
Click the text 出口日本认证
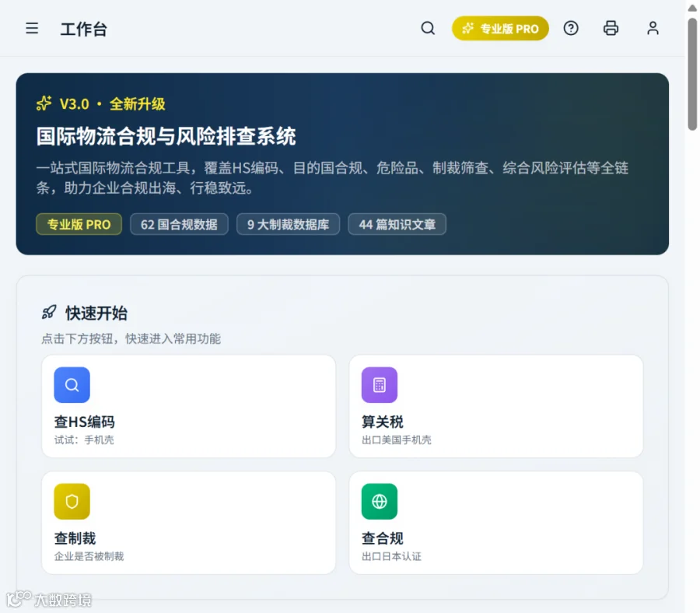(x=391, y=556)
